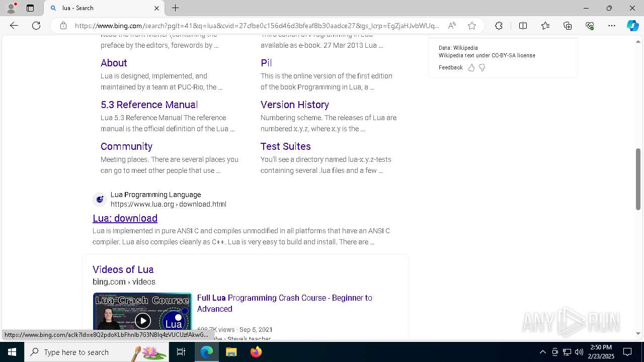Click scrollbar down arrow
Viewport: 644px width, 362px height.
pyautogui.click(x=638, y=334)
